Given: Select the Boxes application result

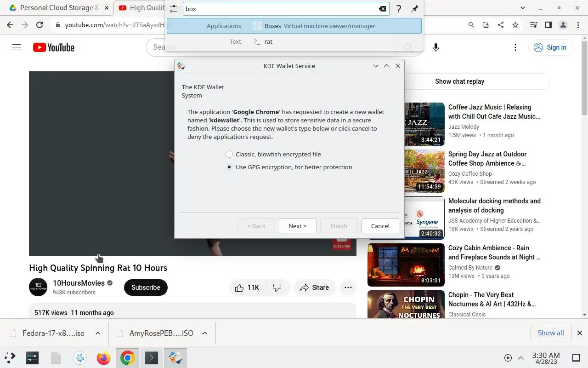Looking at the screenshot, I should (x=294, y=26).
